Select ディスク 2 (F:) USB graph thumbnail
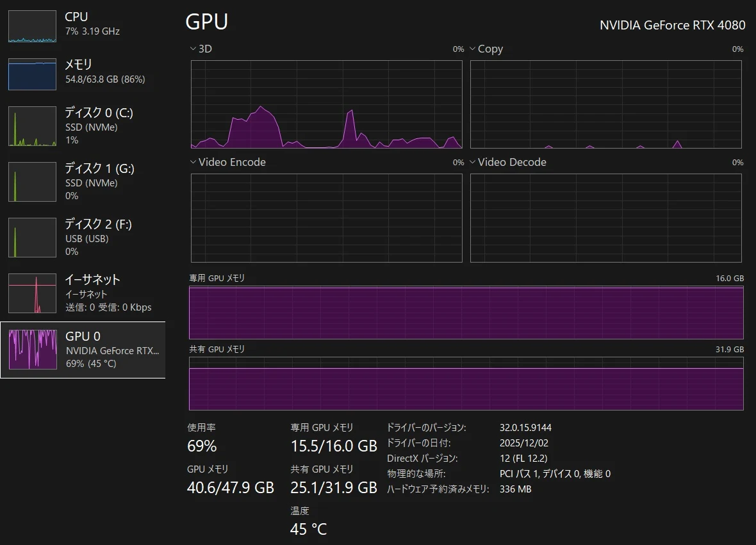 pos(32,238)
